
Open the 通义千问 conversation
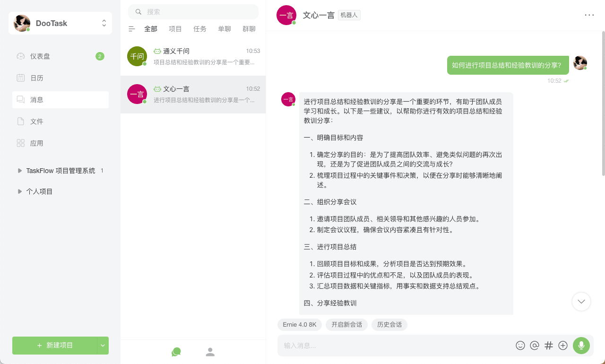tap(193, 57)
